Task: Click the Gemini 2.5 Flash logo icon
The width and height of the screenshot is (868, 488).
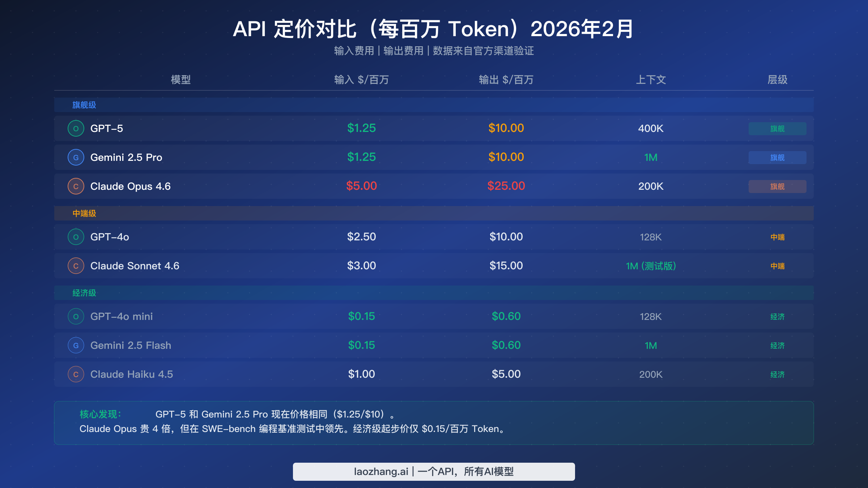Action: coord(76,345)
